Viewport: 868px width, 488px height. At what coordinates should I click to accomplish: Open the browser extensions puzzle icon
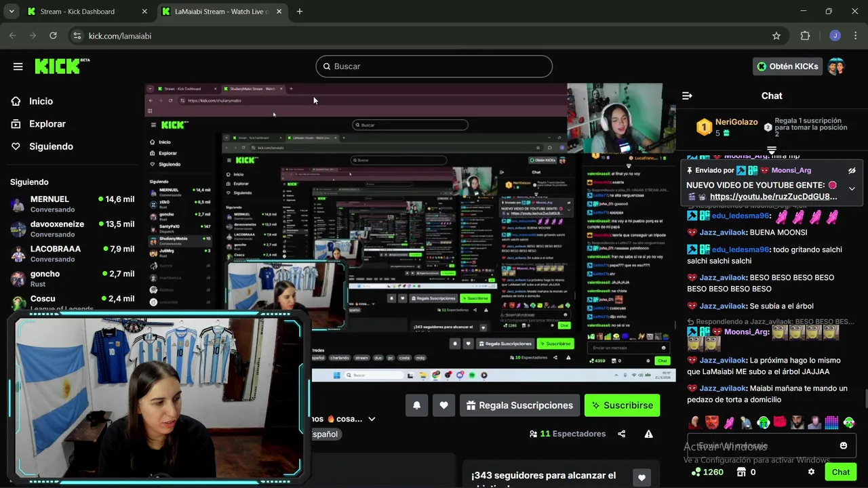tap(806, 36)
